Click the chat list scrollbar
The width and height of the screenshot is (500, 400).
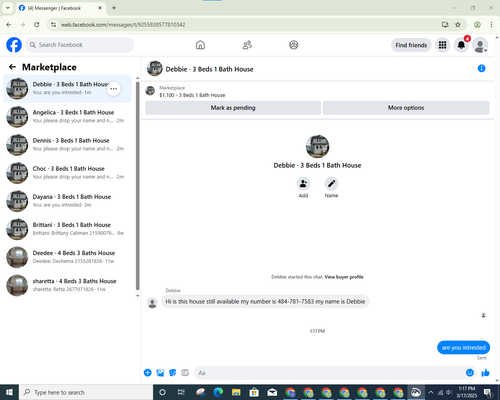point(138,186)
